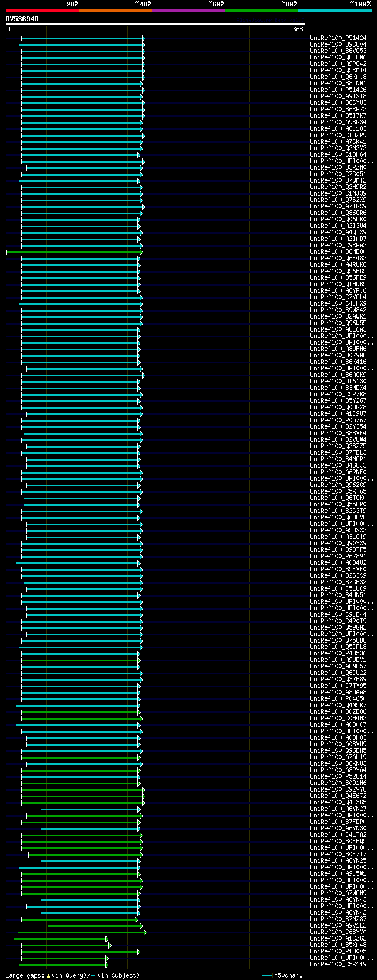Open hit UniRef100_P51424

tap(338, 38)
